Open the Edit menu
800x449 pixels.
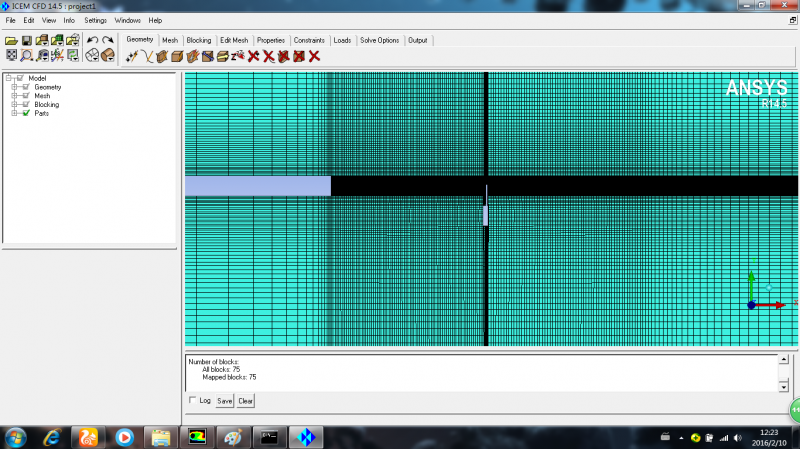click(x=29, y=20)
